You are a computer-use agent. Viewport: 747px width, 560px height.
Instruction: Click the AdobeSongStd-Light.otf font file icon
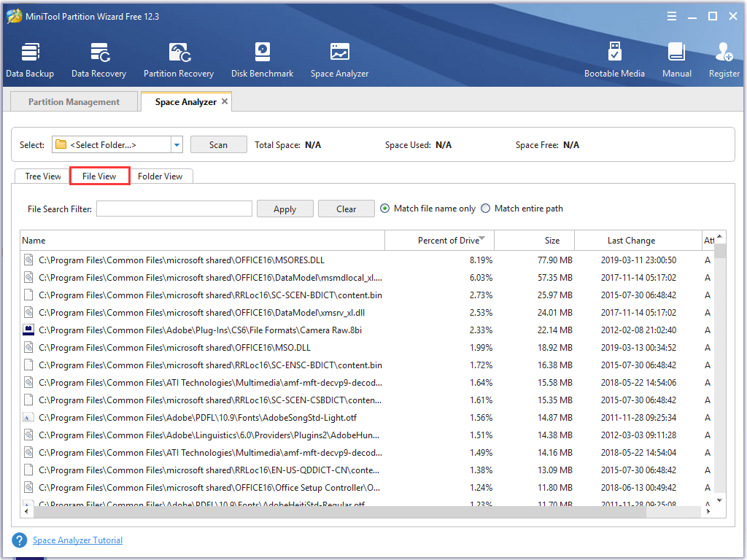pos(28,418)
